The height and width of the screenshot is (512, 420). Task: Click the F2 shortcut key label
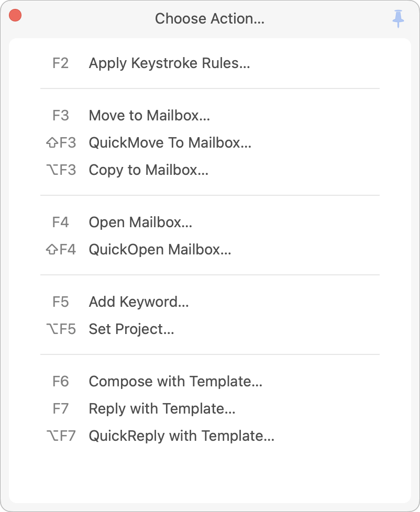tap(61, 63)
